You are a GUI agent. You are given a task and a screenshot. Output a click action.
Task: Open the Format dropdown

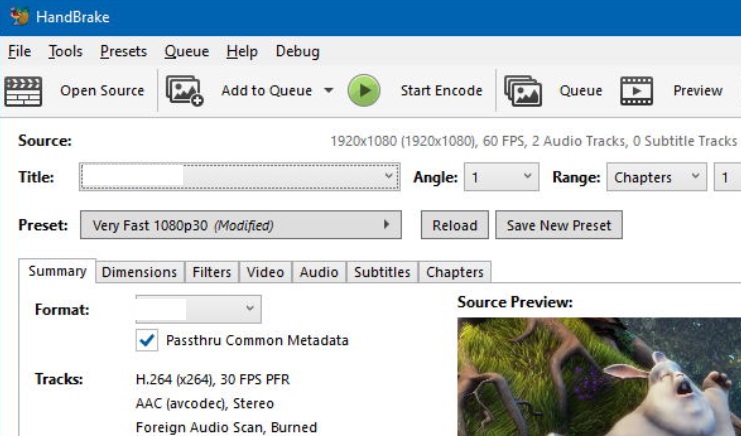coord(198,309)
